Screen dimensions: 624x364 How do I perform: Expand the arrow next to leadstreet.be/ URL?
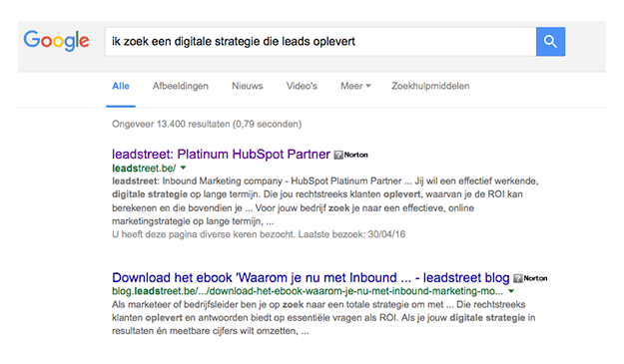coord(183,169)
